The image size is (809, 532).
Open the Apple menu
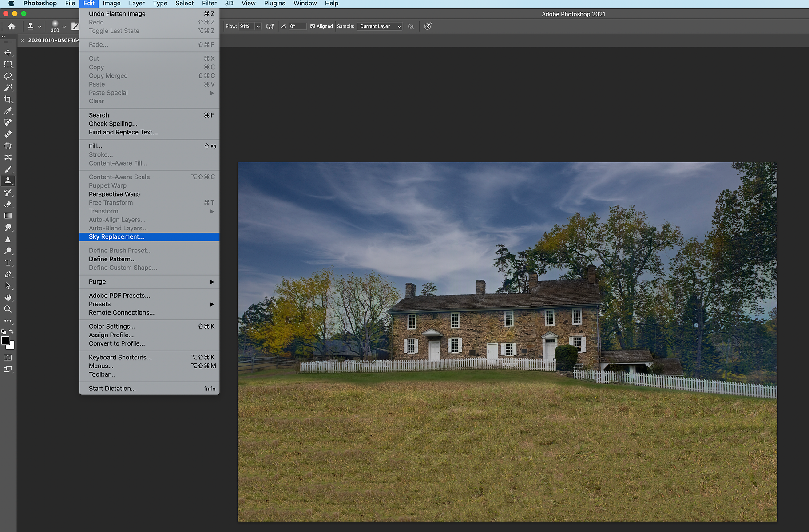pyautogui.click(x=12, y=4)
